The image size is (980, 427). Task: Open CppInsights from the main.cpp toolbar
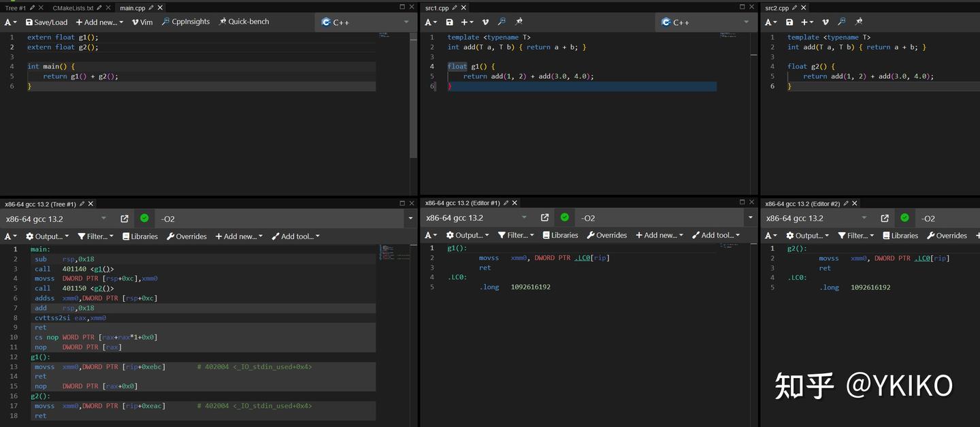[186, 22]
